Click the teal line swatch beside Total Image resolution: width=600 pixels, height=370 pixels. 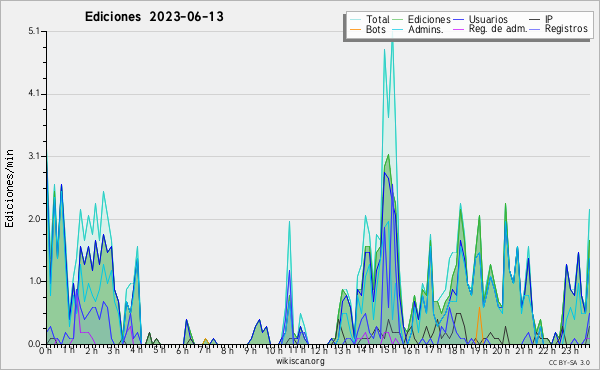click(355, 20)
